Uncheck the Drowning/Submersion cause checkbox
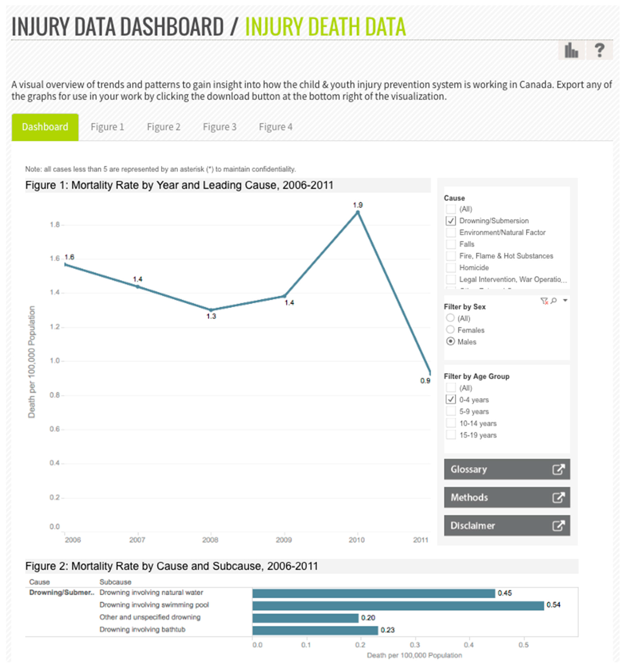 click(451, 221)
